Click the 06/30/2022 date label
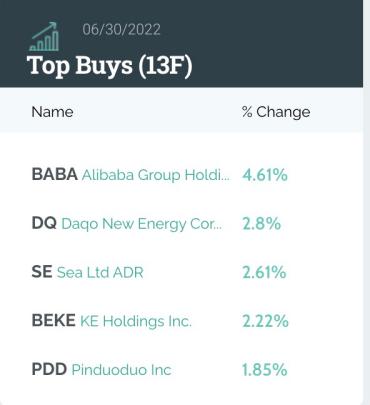Image resolution: width=370 pixels, height=405 pixels. [x=121, y=29]
